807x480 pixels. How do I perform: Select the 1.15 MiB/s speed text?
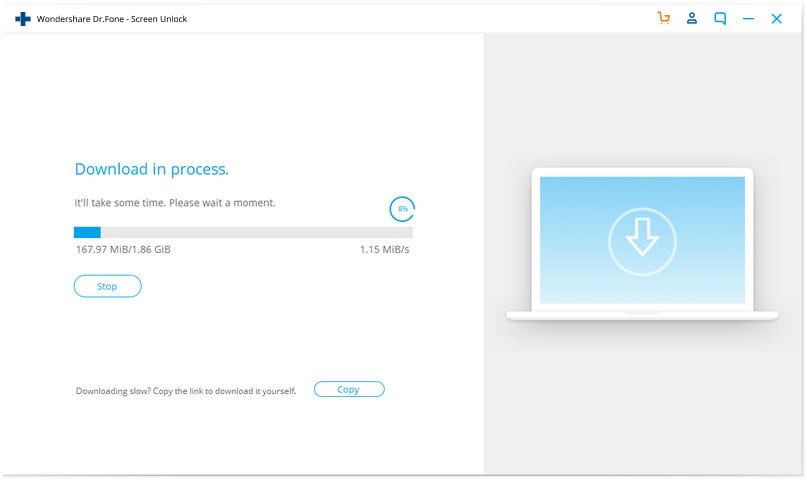pyautogui.click(x=384, y=250)
